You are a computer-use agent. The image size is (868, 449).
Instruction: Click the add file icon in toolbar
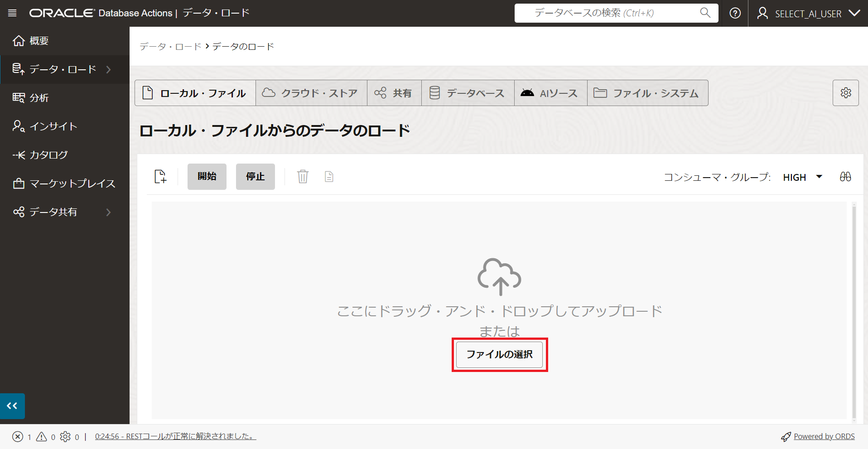tap(160, 177)
